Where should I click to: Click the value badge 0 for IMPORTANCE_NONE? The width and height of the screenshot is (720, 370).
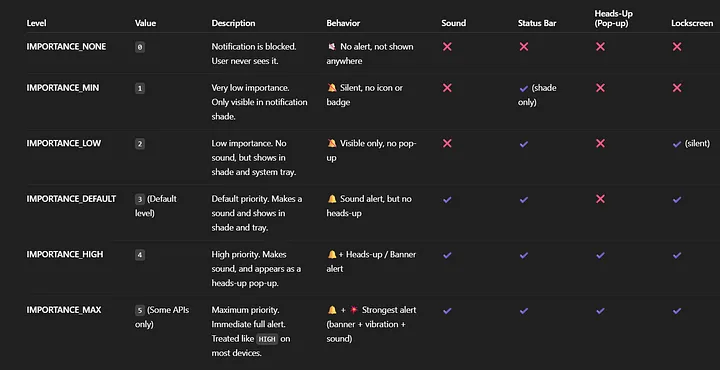click(x=140, y=47)
